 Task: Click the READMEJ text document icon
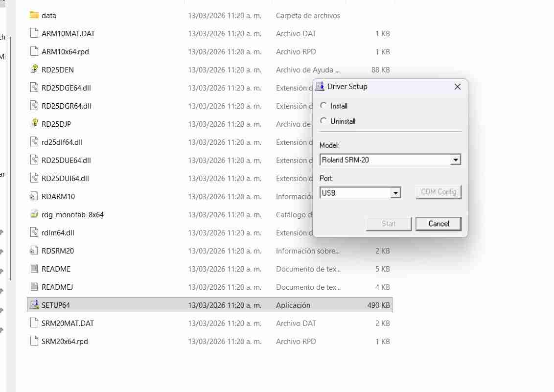(34, 286)
